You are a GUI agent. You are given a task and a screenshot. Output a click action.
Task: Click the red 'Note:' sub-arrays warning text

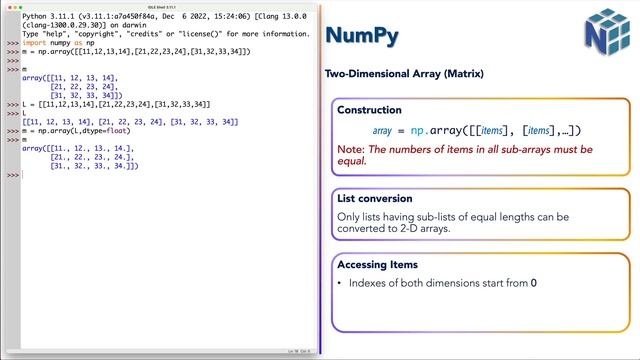point(465,155)
